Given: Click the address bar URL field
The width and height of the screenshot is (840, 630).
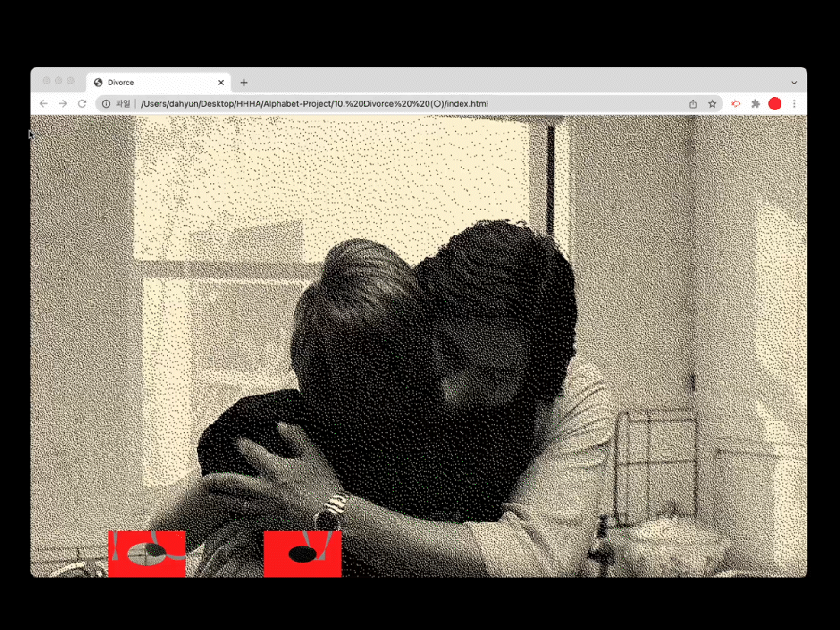Looking at the screenshot, I should click(382, 104).
